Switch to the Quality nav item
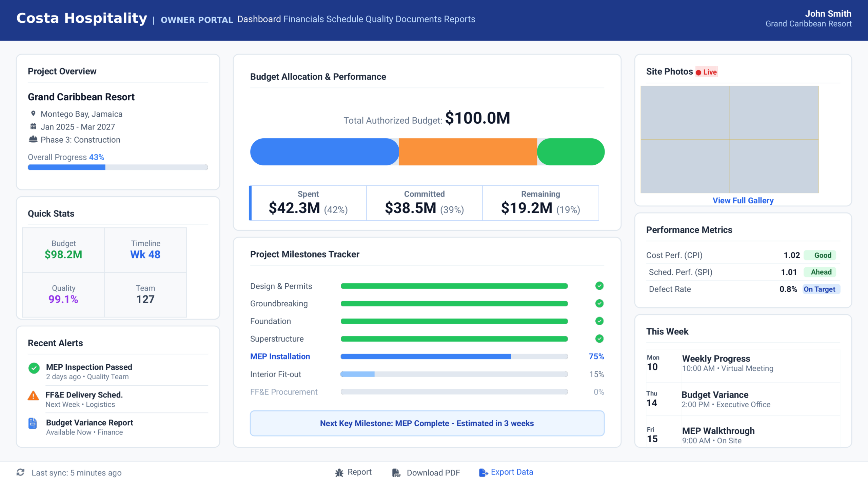Viewport: 868px width, 488px height. pos(379,19)
